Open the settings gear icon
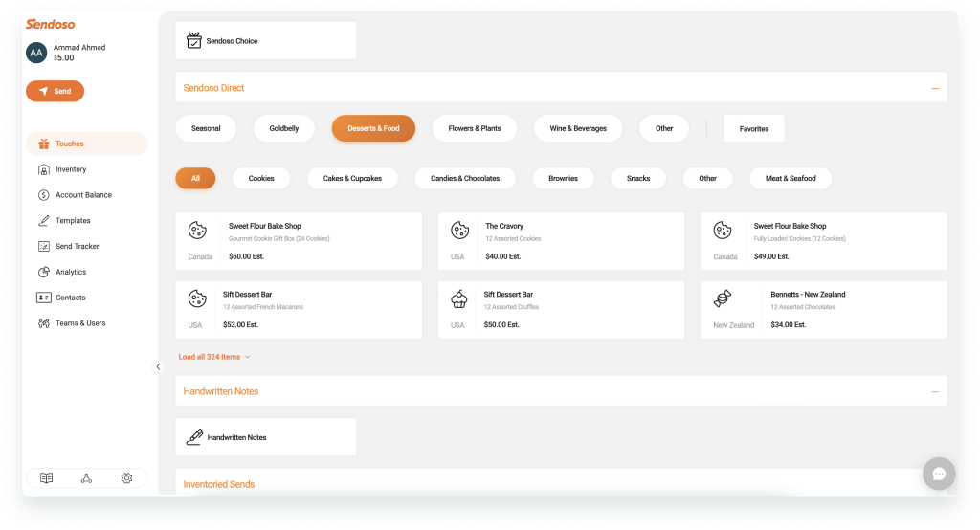Viewport: 980px width, 530px height. coord(127,478)
